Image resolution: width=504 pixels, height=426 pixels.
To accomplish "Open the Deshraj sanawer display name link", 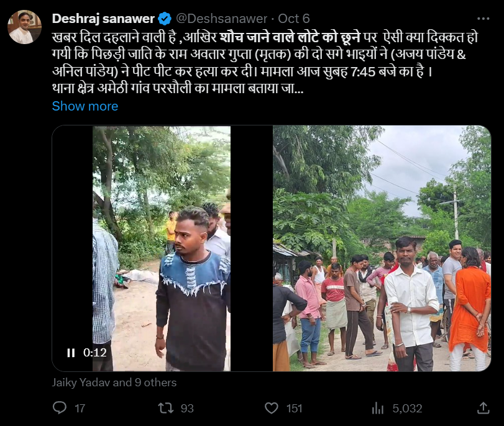I will (x=103, y=19).
